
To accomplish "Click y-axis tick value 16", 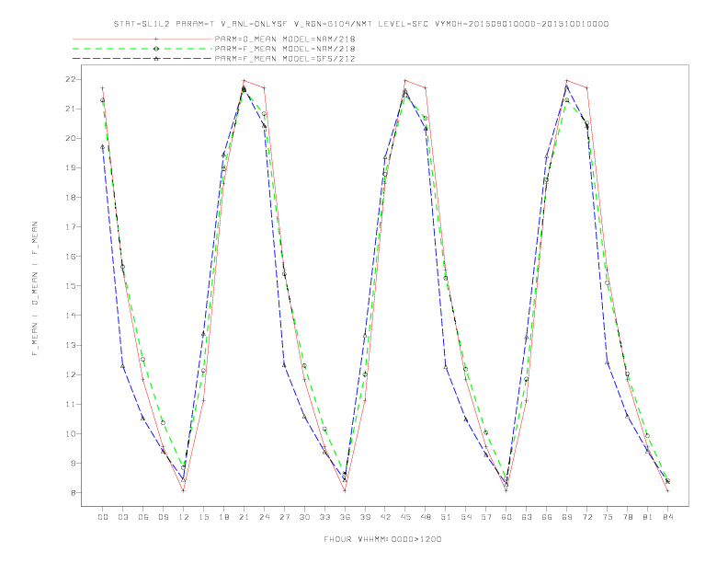I will (x=70, y=257).
